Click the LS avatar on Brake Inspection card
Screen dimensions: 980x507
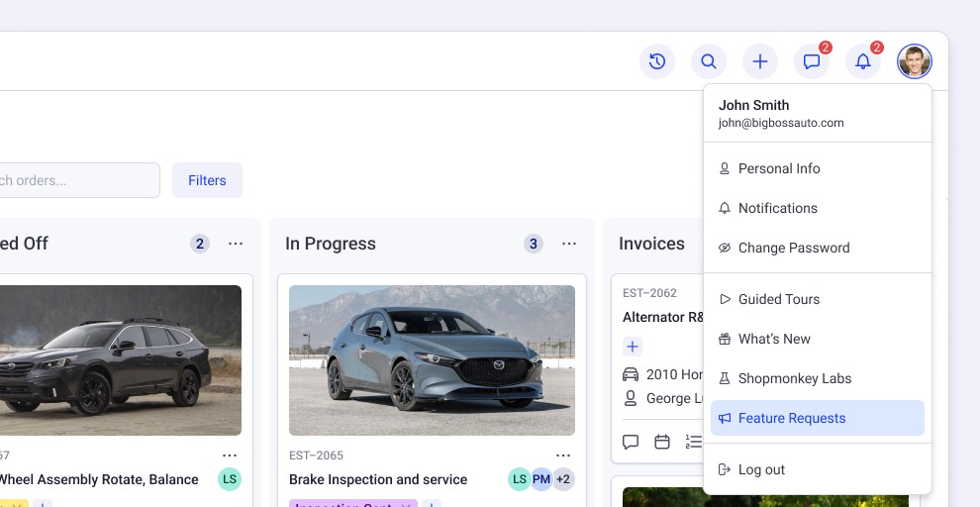(520, 479)
